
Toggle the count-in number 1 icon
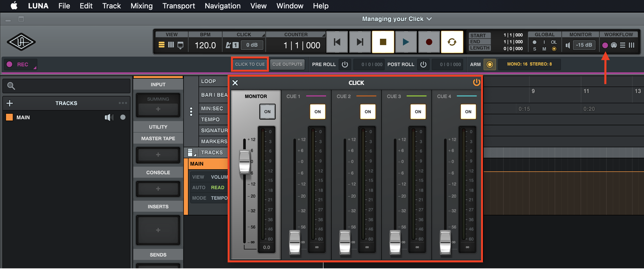click(236, 45)
